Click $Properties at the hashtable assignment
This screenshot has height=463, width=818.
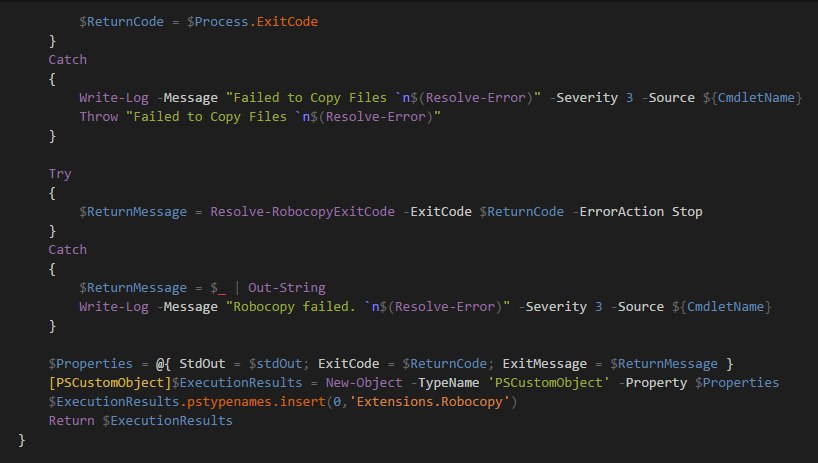pyautogui.click(x=91, y=363)
